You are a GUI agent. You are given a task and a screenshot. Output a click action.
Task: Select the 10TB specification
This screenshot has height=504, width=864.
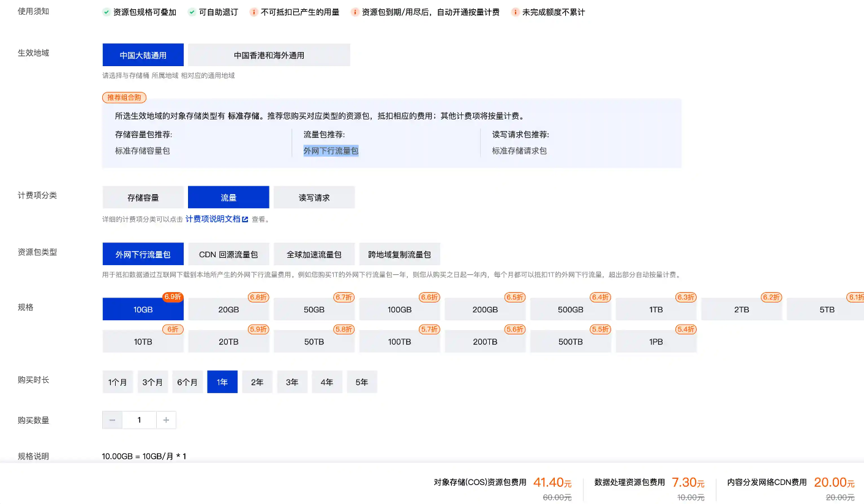143,341
